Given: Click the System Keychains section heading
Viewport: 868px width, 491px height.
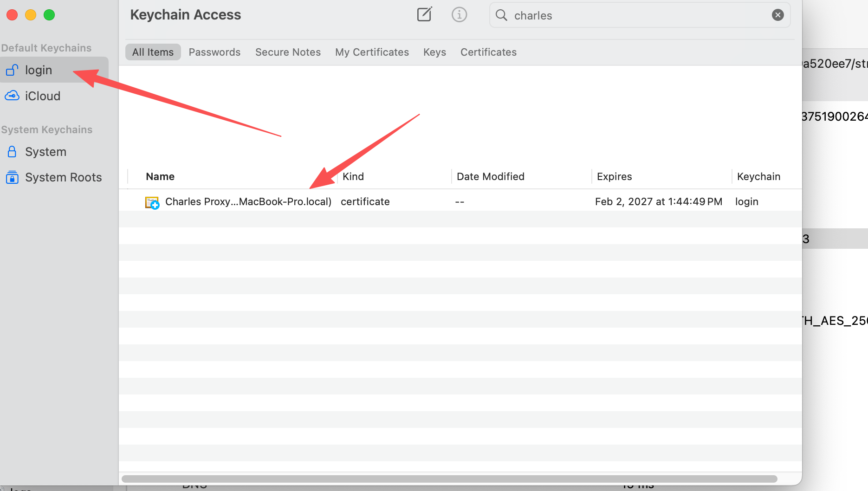Looking at the screenshot, I should coord(46,129).
